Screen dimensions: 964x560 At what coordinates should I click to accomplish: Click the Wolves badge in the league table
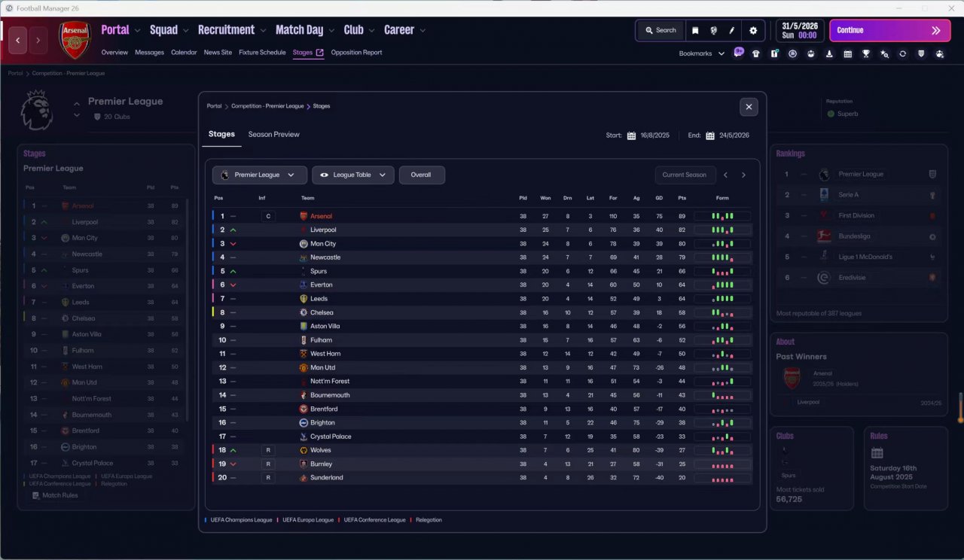tap(304, 450)
